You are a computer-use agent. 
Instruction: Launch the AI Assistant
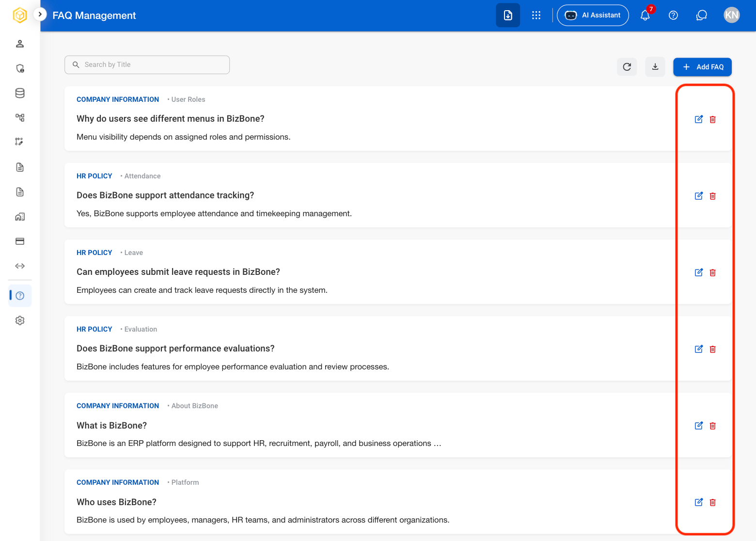[593, 15]
